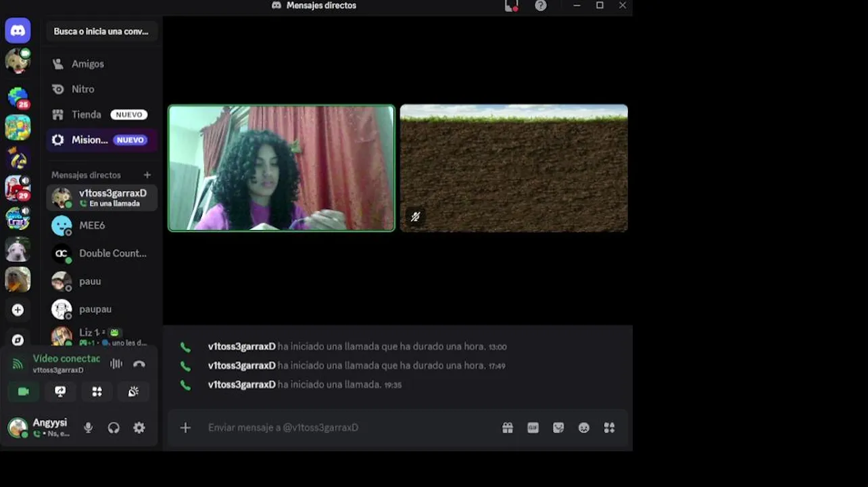Open the GIF picker
Screen dimensions: 868x487
533,427
